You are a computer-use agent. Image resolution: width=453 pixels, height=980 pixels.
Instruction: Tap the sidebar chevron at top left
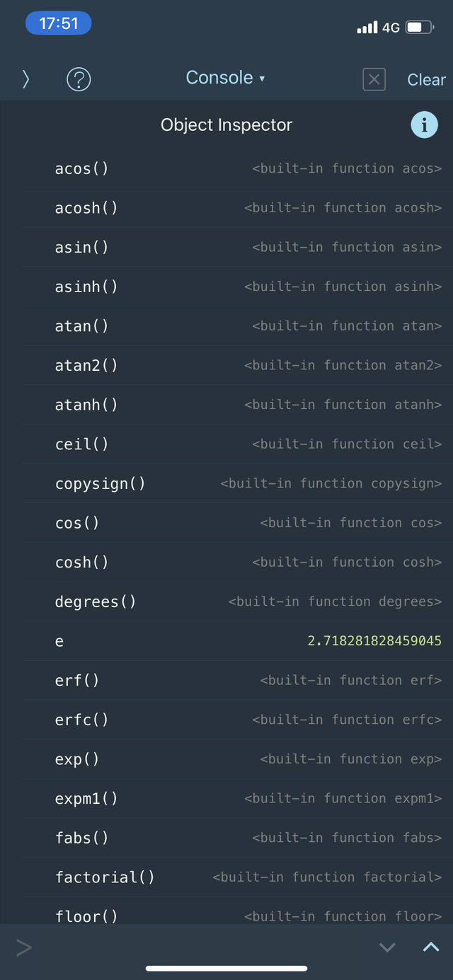pyautogui.click(x=25, y=79)
